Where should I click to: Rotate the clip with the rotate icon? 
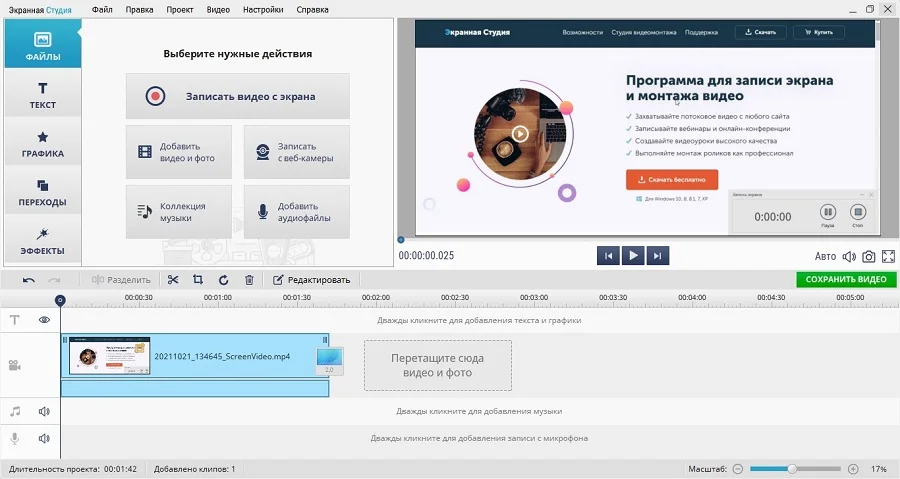tap(223, 280)
